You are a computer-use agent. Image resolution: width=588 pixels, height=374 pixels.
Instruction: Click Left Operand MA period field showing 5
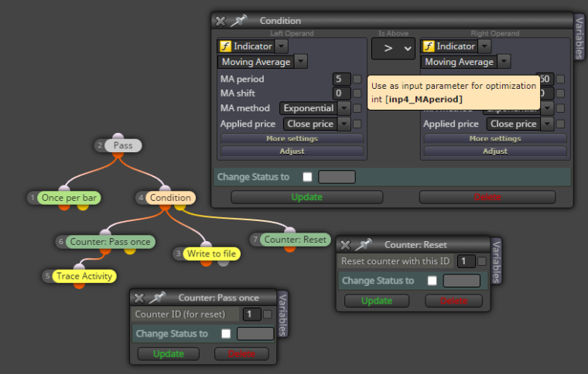342,79
